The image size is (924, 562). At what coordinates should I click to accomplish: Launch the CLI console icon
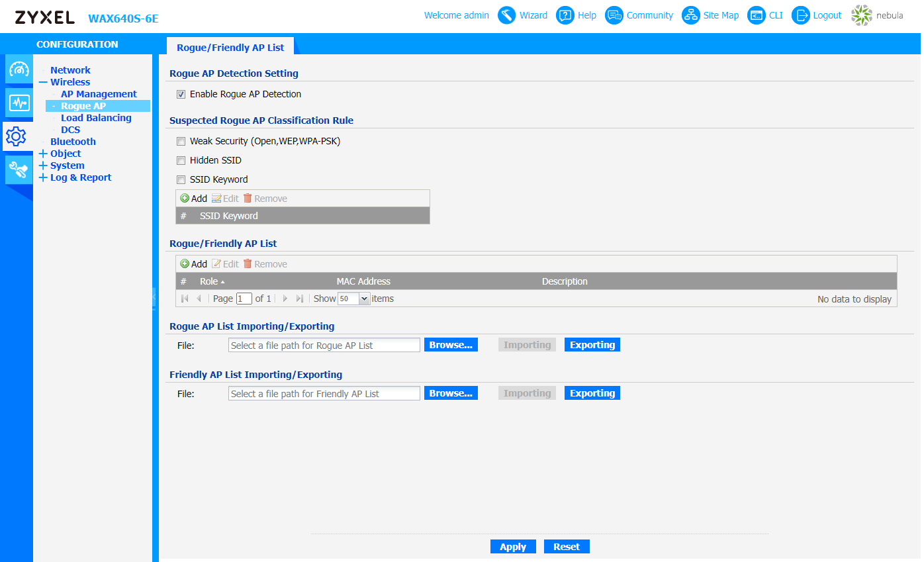pos(757,15)
